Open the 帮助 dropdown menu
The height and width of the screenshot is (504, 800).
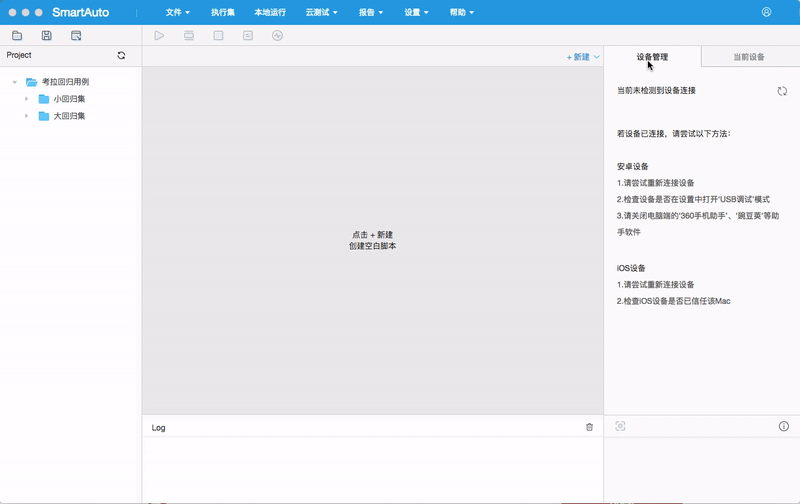[462, 12]
